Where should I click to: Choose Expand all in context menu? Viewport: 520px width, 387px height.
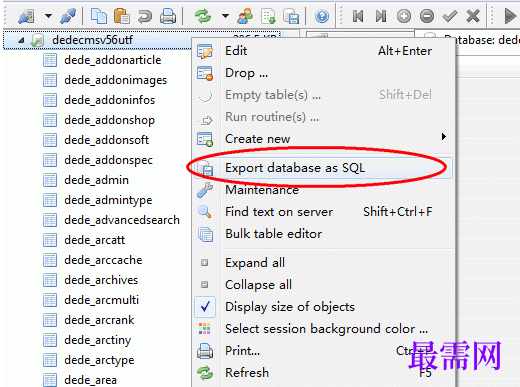click(x=323, y=263)
